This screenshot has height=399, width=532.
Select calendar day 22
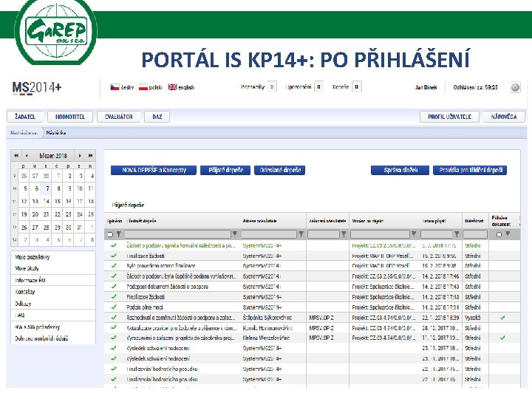click(58, 214)
